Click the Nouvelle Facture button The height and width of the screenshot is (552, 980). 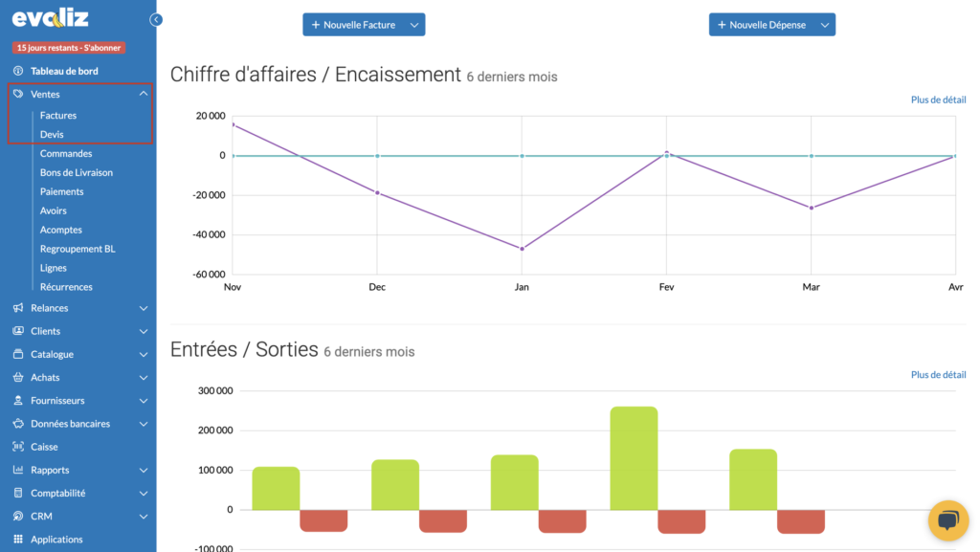[x=353, y=25]
